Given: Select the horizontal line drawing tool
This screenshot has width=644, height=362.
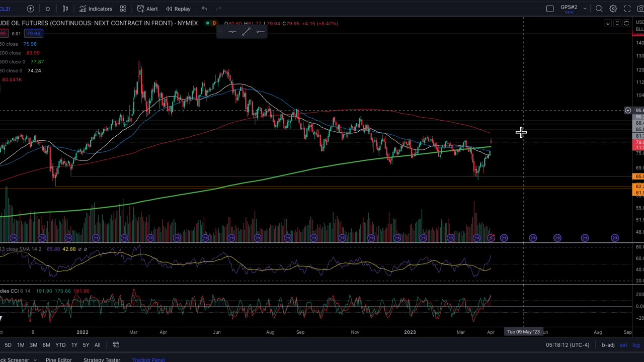Looking at the screenshot, I should pyautogui.click(x=232, y=32).
